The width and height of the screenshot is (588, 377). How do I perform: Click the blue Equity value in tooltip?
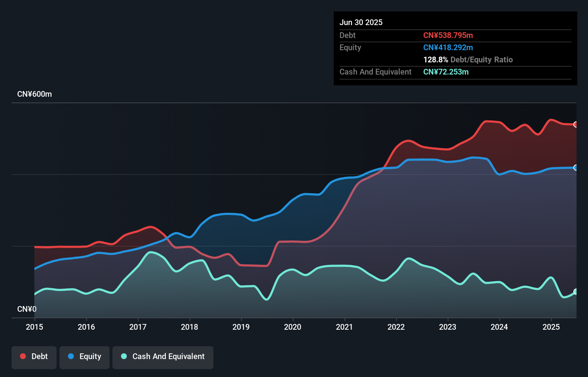point(448,47)
